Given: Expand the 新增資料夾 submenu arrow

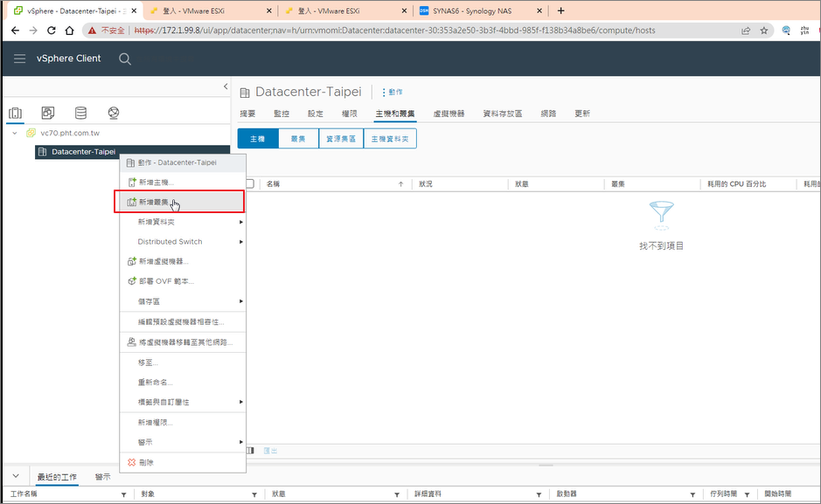Looking at the screenshot, I should pyautogui.click(x=240, y=222).
